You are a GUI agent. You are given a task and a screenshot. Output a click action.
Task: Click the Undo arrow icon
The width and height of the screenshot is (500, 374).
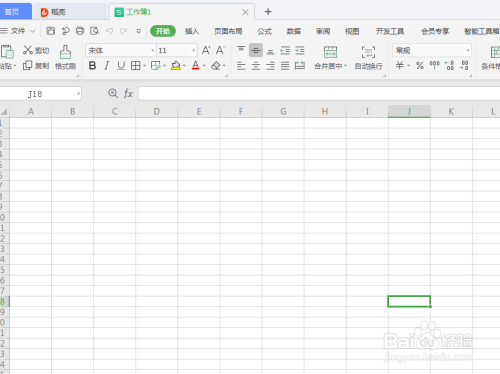click(x=109, y=31)
